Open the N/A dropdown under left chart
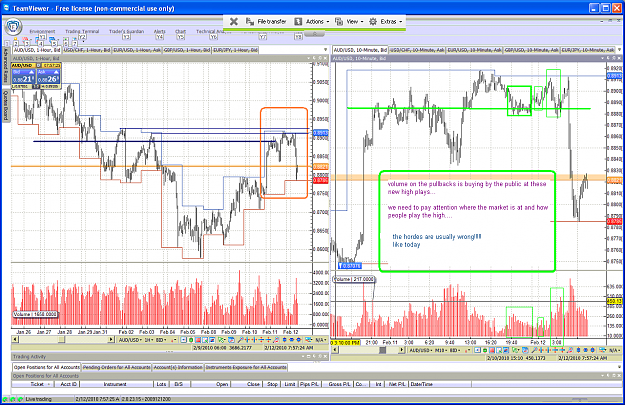The width and height of the screenshot is (625, 405). pos(321,340)
